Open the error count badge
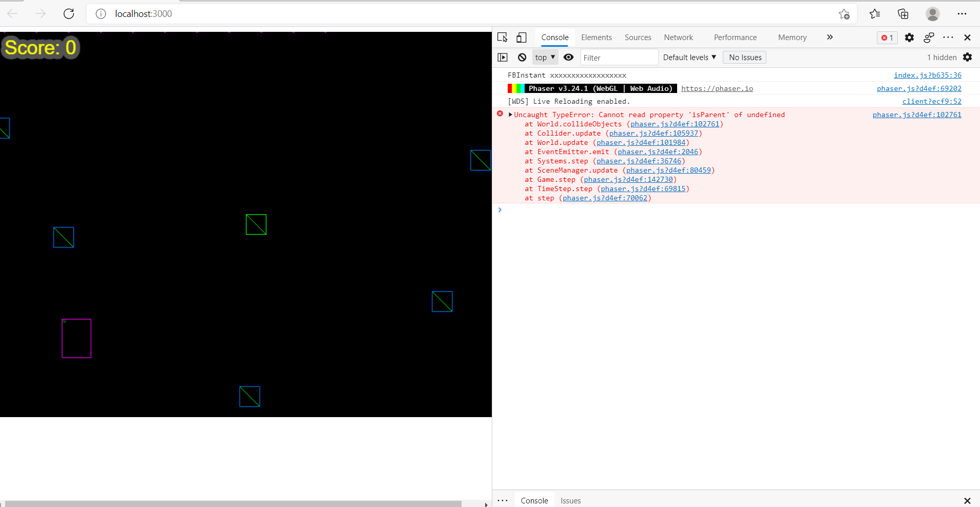980x507 pixels. coord(887,37)
